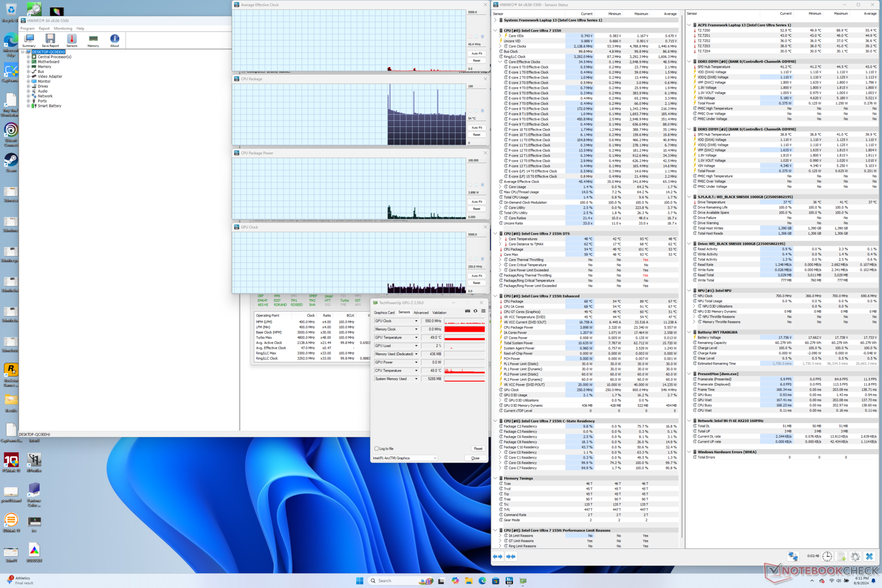
Task: Open the GPU-Z hamburger menu
Action: (483, 311)
